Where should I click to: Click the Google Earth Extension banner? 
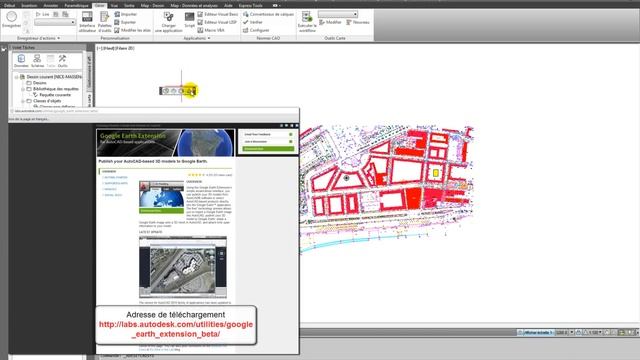166,143
